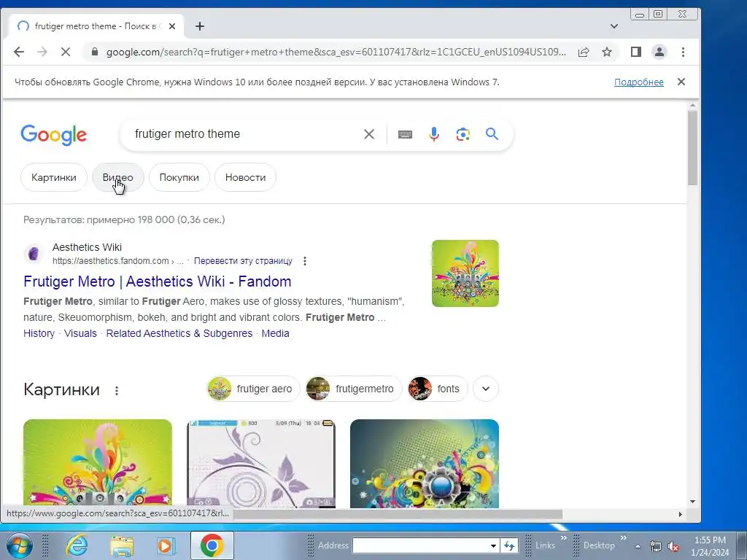Expand the Desktop toolbar chevron

(x=623, y=539)
